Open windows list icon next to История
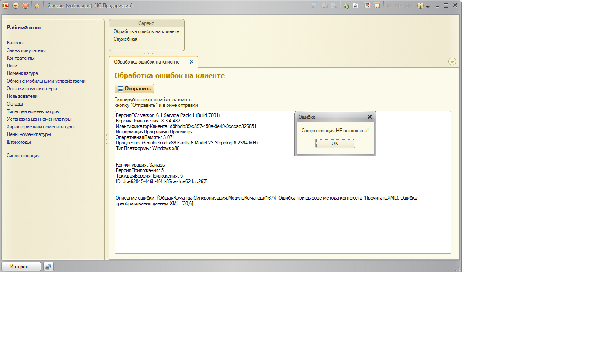 coord(49,267)
